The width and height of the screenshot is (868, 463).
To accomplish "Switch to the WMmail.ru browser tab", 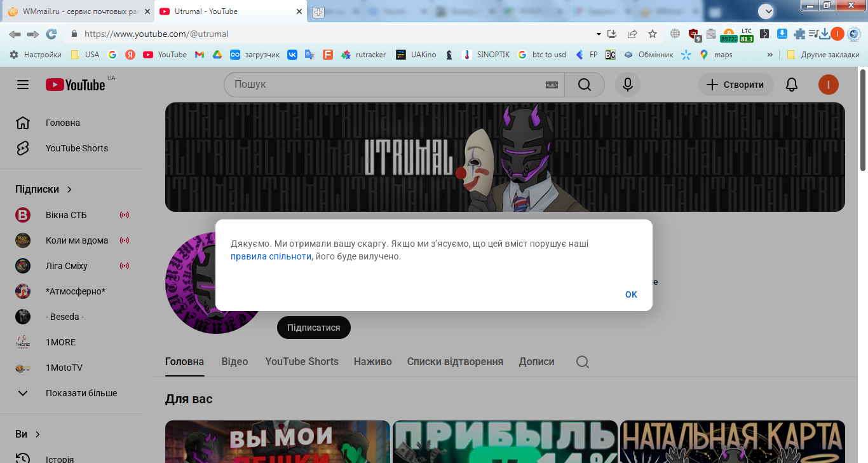I will click(77, 11).
